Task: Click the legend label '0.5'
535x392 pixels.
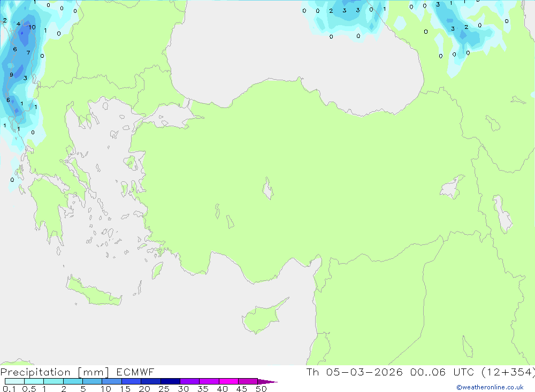Action: 29,389
